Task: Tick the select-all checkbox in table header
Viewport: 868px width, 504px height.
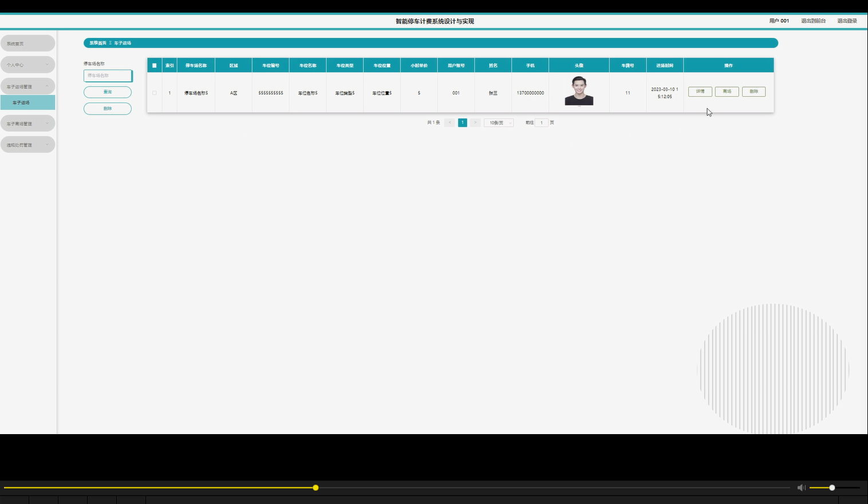Action: point(154,65)
